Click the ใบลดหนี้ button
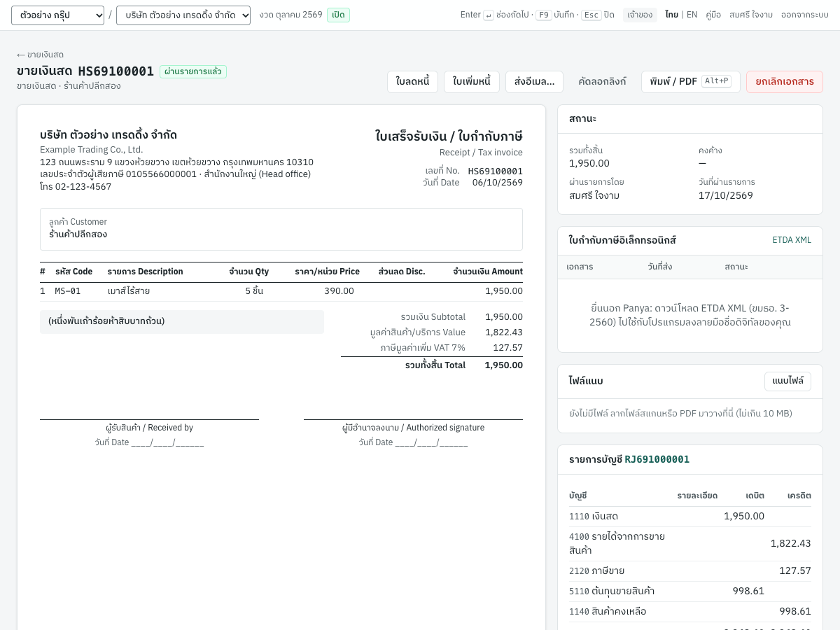 412,82
